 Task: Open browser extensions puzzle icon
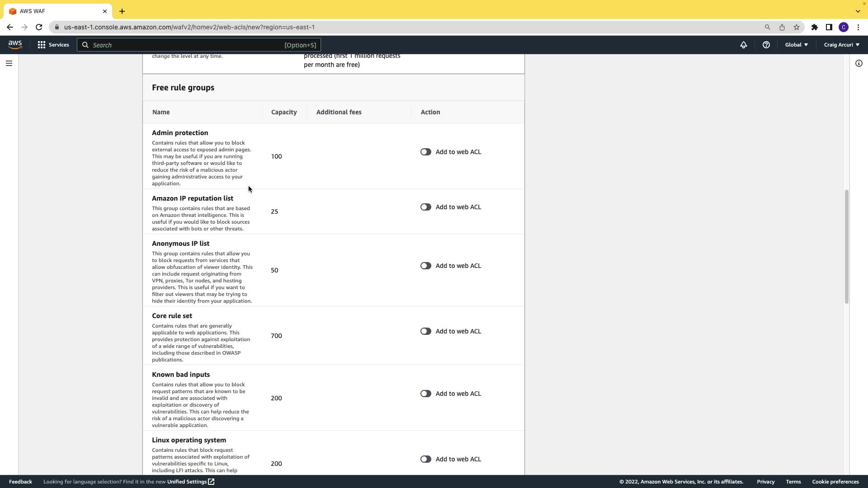(x=814, y=27)
